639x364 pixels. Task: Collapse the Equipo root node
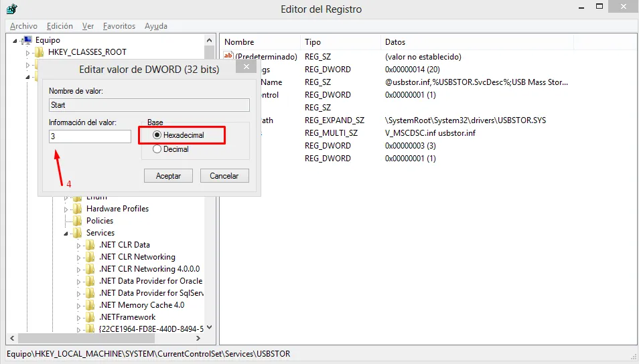tap(15, 41)
